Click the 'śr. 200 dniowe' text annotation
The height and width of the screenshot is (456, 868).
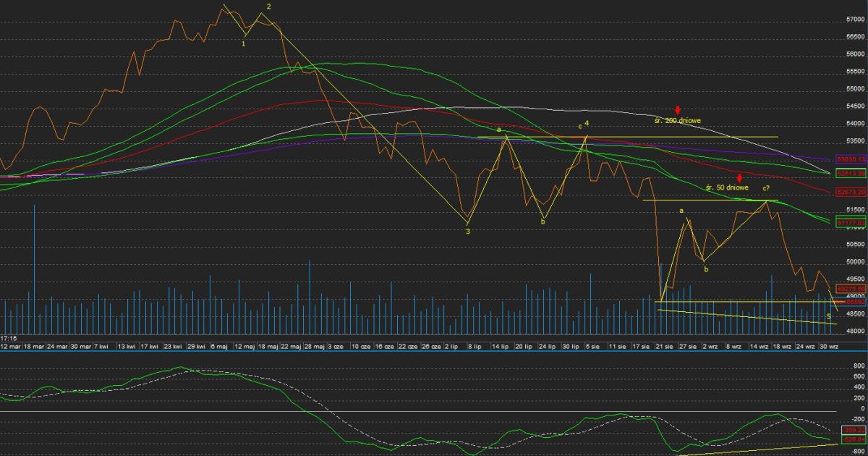tap(678, 120)
